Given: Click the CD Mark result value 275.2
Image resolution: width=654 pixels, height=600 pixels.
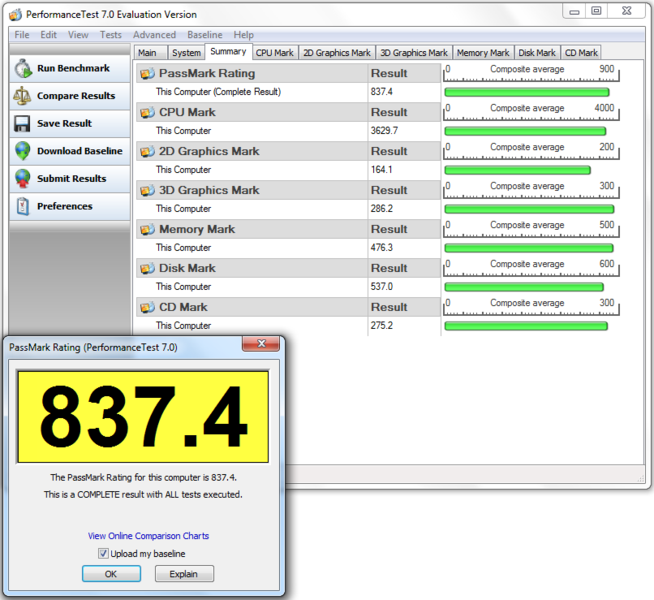Looking at the screenshot, I should click(382, 326).
